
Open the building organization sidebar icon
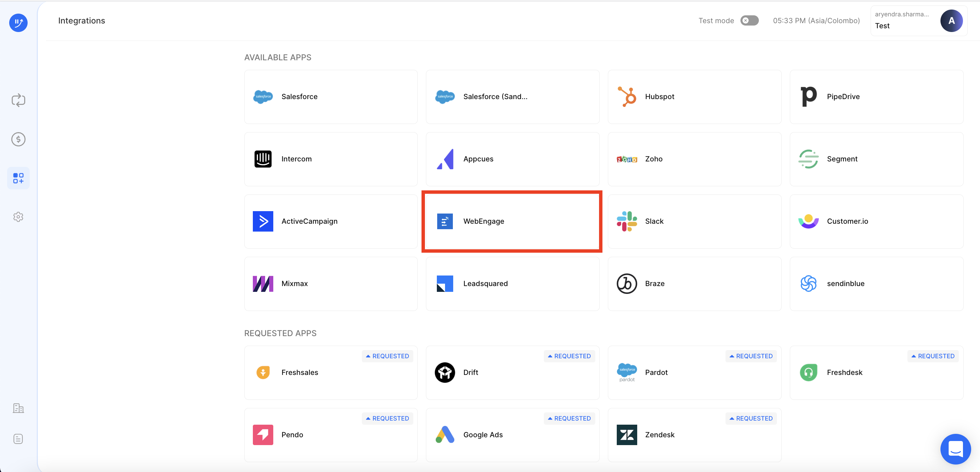click(x=18, y=408)
